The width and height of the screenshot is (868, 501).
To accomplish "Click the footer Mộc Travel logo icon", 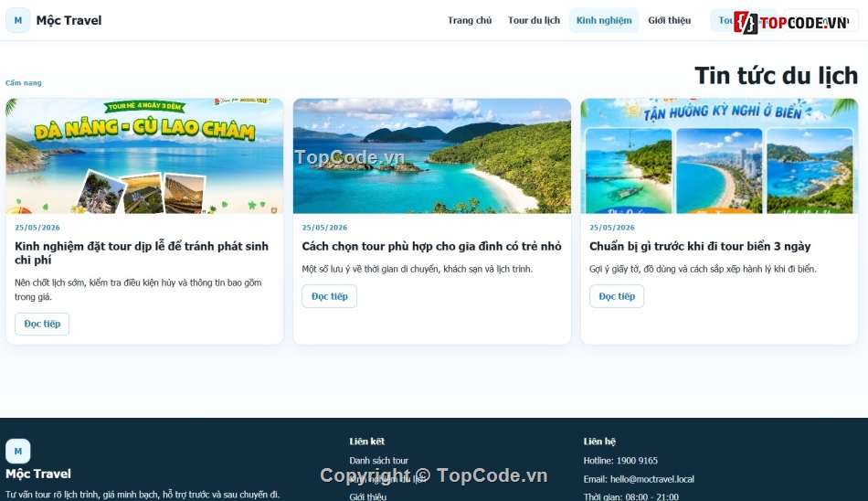I will tap(17, 451).
